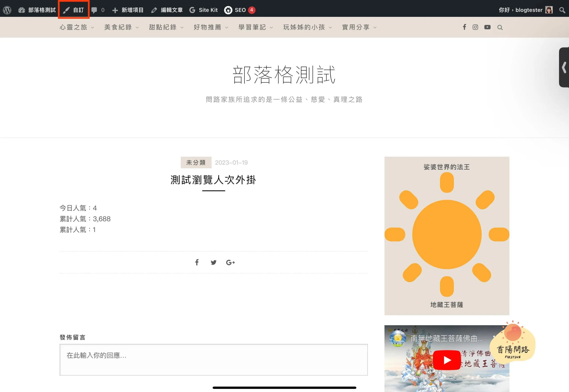Open the SEO menu with notifications
This screenshot has height=392, width=569.
click(239, 10)
